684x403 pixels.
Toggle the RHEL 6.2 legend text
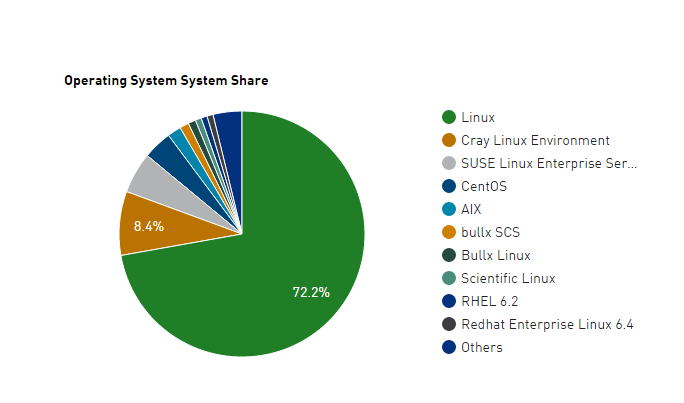coord(489,302)
